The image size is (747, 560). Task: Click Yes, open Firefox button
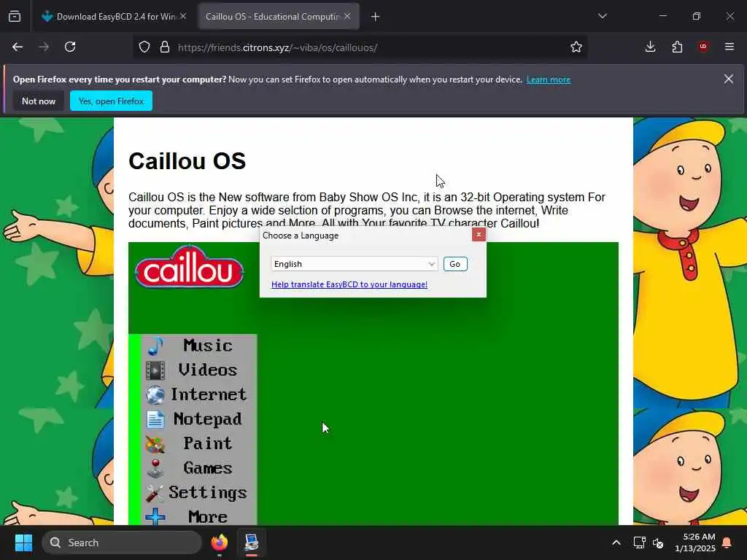pyautogui.click(x=111, y=101)
